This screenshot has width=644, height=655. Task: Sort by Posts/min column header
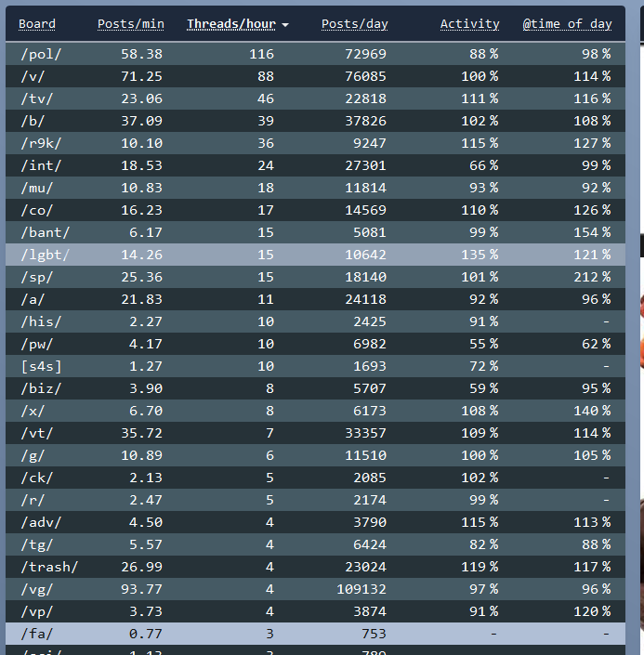coord(131,24)
